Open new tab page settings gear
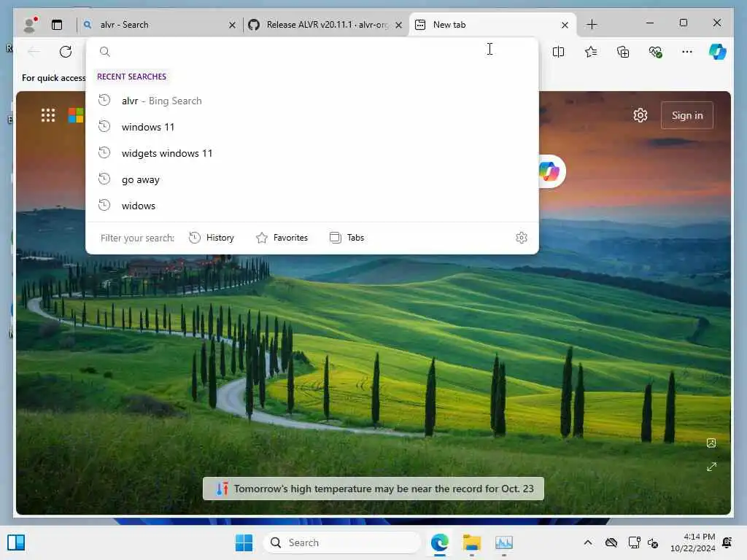Viewport: 747px width, 560px height. click(x=640, y=115)
